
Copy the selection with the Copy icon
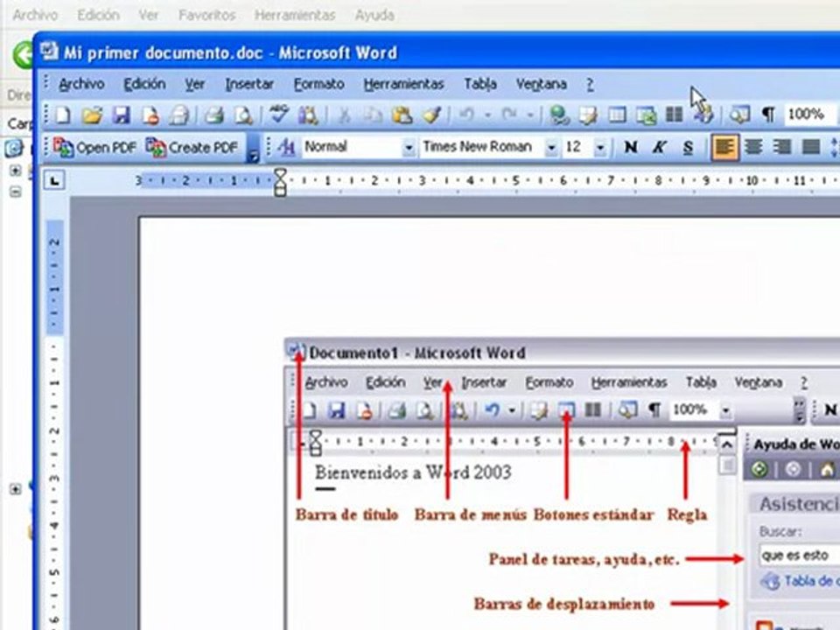click(373, 115)
